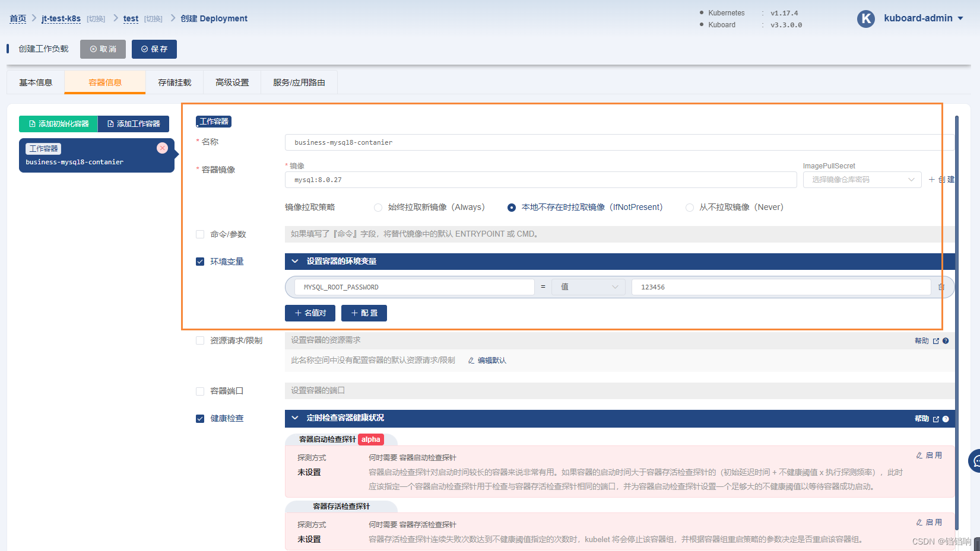Untick the 健康检查 checkbox
The image size is (980, 551).
(200, 419)
